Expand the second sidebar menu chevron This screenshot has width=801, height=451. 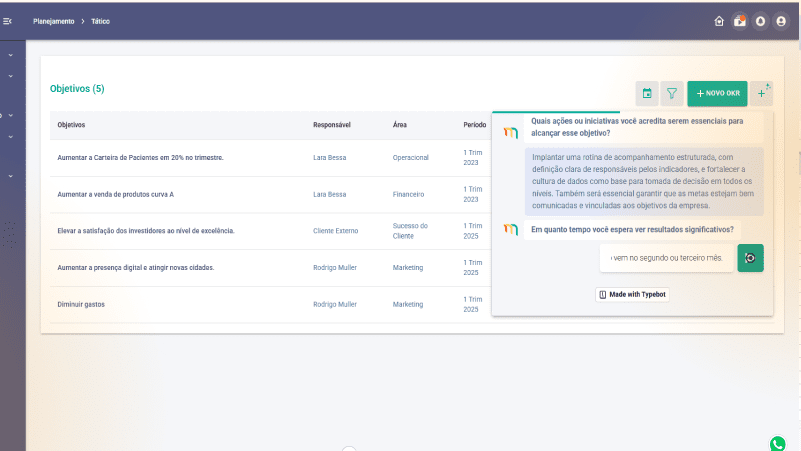point(10,76)
